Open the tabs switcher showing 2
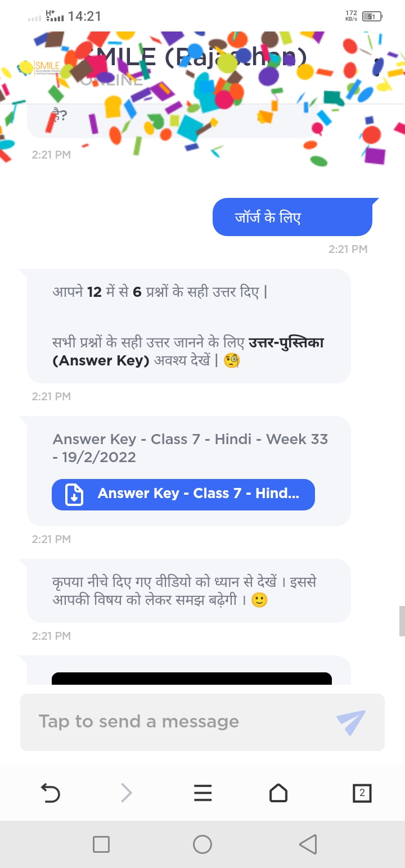This screenshot has width=405, height=868. [x=362, y=793]
